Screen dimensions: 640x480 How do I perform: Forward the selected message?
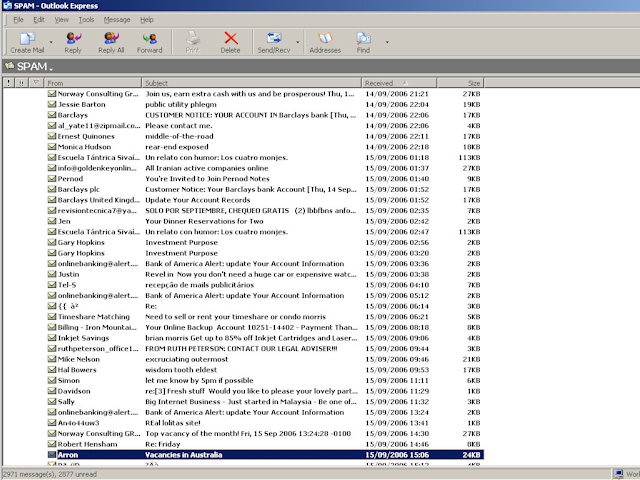[149, 42]
